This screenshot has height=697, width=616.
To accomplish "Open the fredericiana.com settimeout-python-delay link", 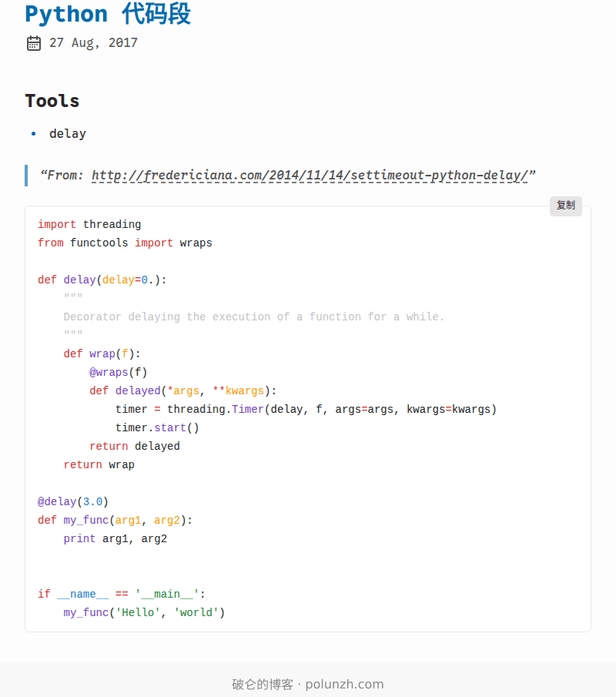I will pos(310,176).
